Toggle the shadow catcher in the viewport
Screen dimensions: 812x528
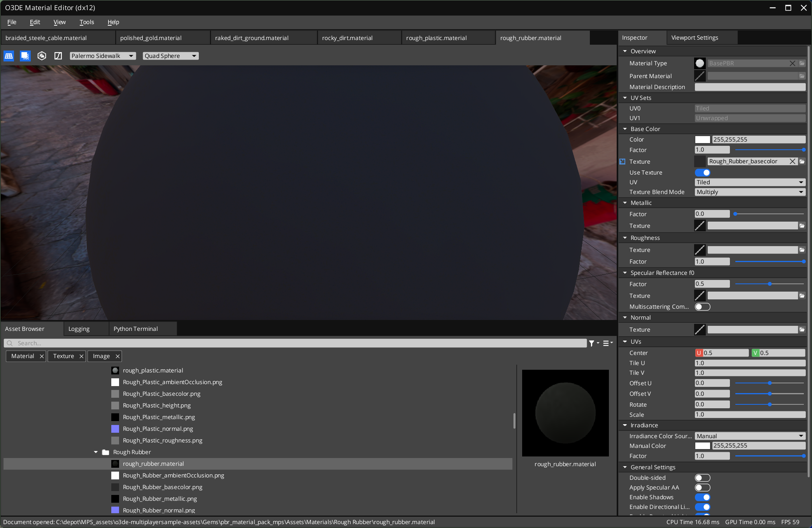click(25, 56)
